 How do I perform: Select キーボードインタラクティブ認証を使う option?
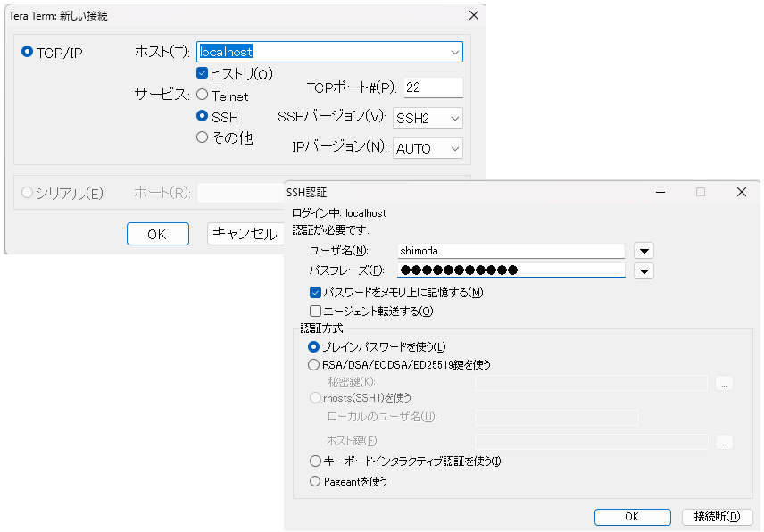pos(315,461)
